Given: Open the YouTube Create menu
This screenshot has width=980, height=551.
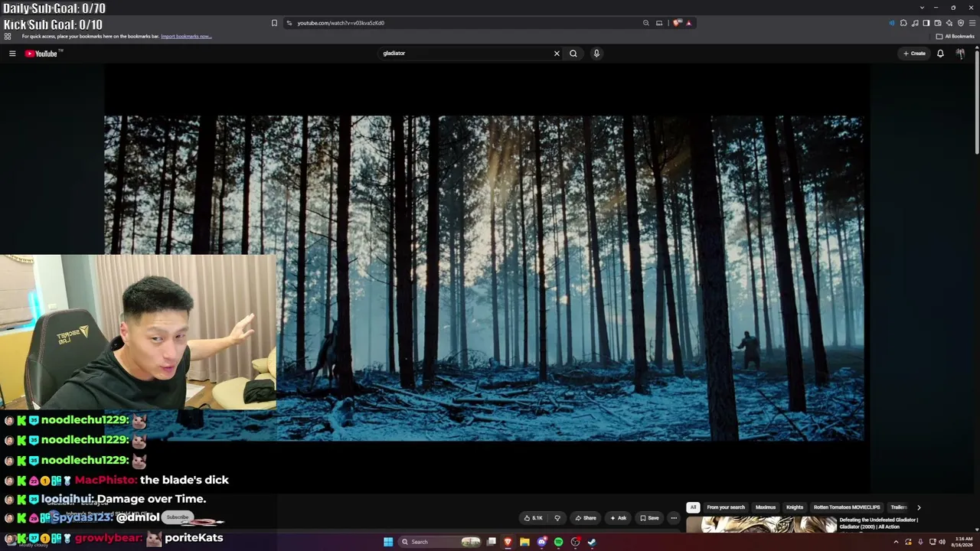Looking at the screenshot, I should point(914,54).
